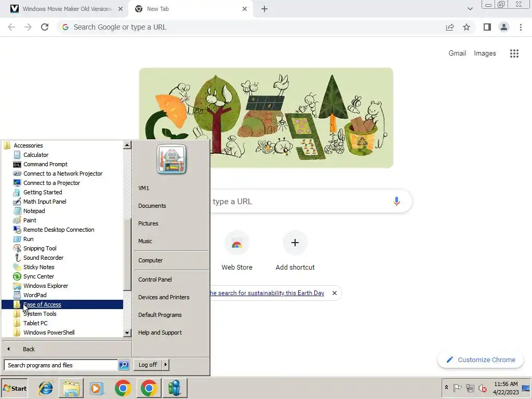Open the Images link
The image size is (532, 399).
pos(485,54)
